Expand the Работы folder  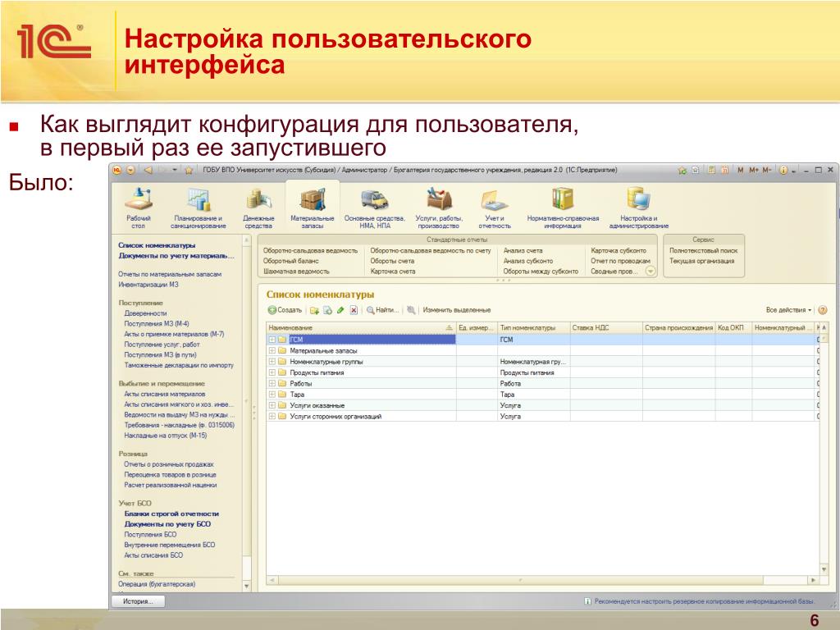tap(272, 384)
